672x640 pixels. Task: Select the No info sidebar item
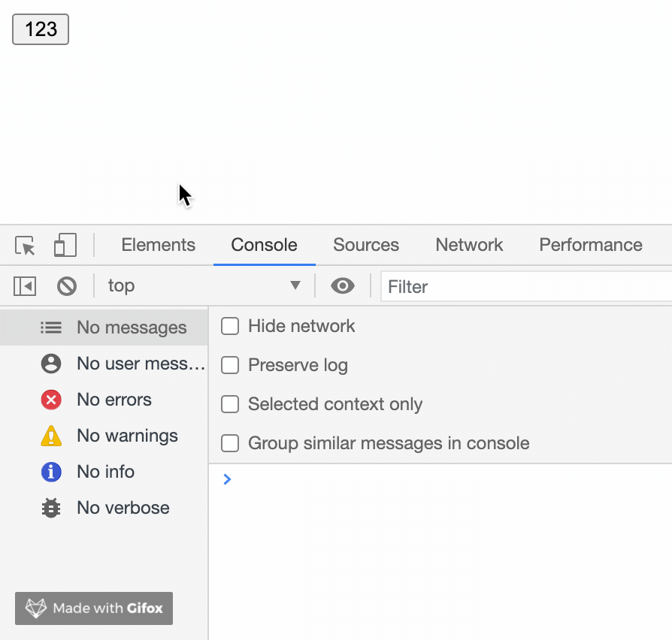pos(104,472)
